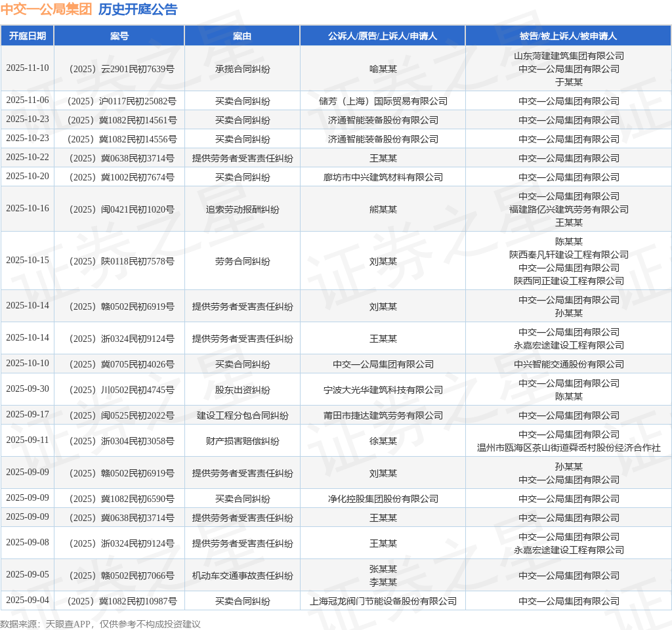The image size is (672, 630).
Task: Click the 被告/被上诉人/被申请人 header
Action: tap(568, 36)
